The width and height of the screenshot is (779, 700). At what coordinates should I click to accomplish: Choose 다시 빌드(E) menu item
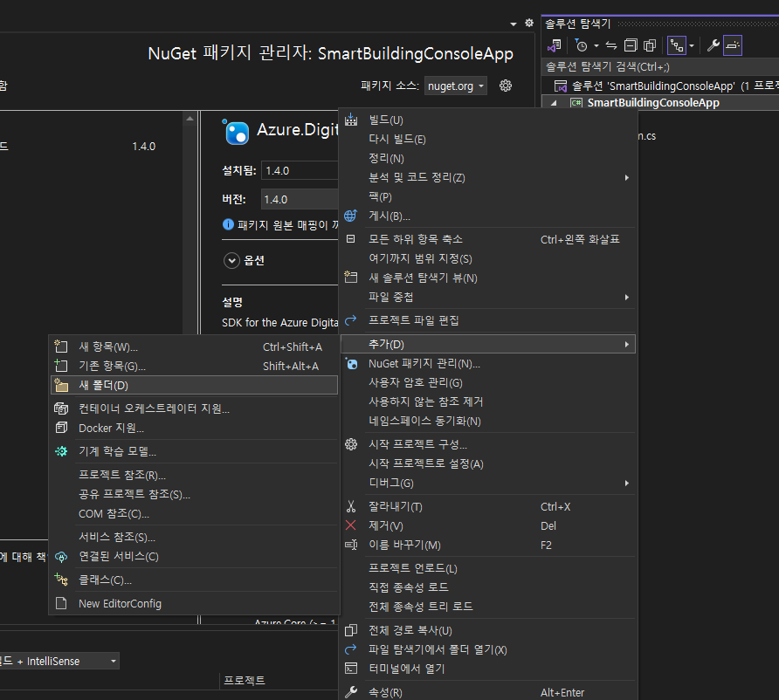click(x=397, y=140)
